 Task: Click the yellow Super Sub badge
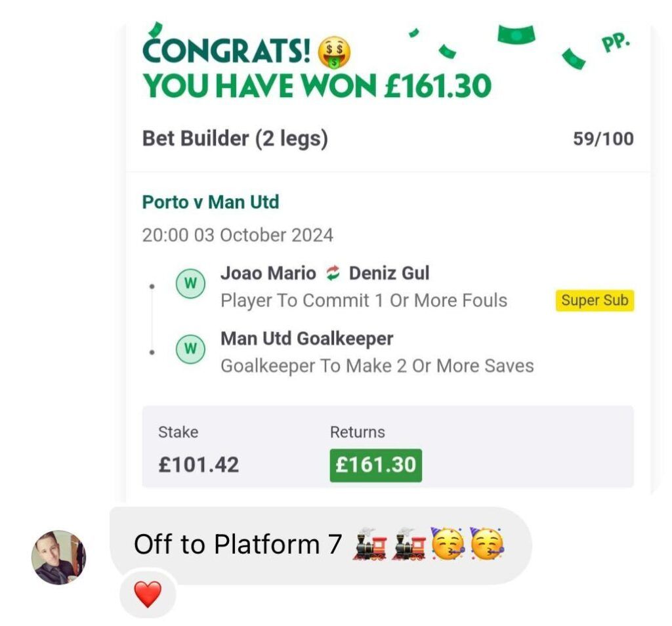pyautogui.click(x=595, y=301)
